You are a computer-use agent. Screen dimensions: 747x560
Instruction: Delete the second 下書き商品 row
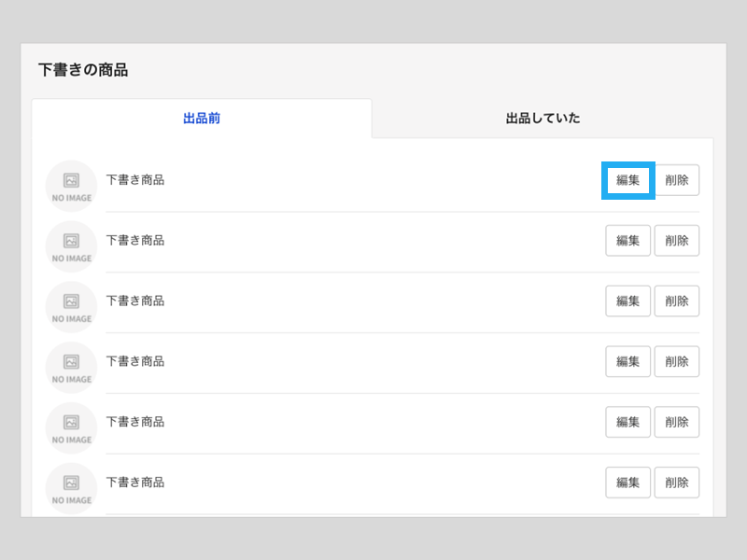tap(676, 241)
